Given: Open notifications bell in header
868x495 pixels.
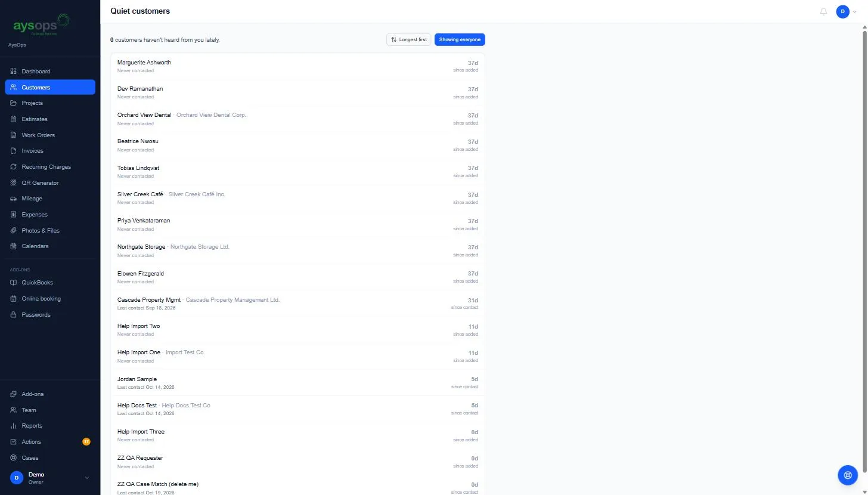Looking at the screenshot, I should pos(824,11).
